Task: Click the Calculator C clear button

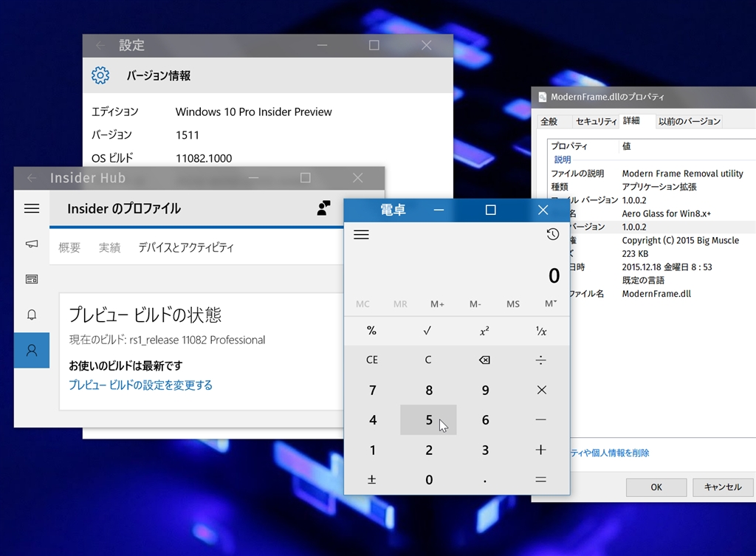Action: click(427, 360)
